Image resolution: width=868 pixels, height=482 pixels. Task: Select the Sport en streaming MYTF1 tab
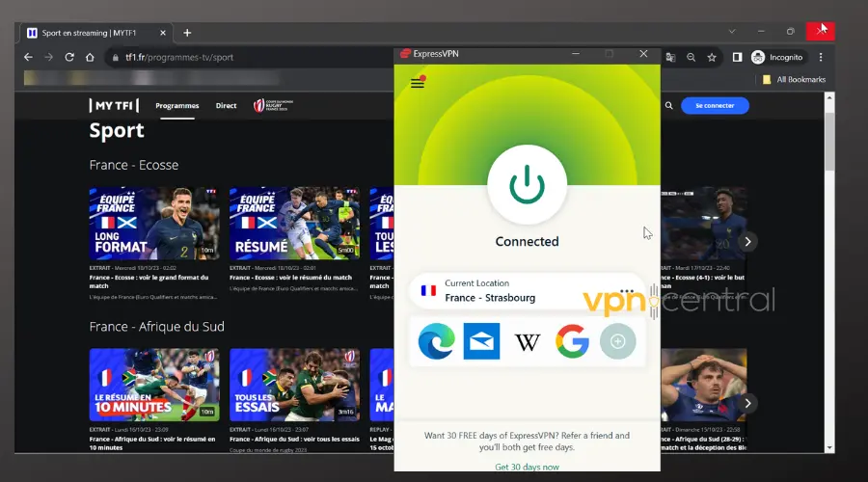96,33
